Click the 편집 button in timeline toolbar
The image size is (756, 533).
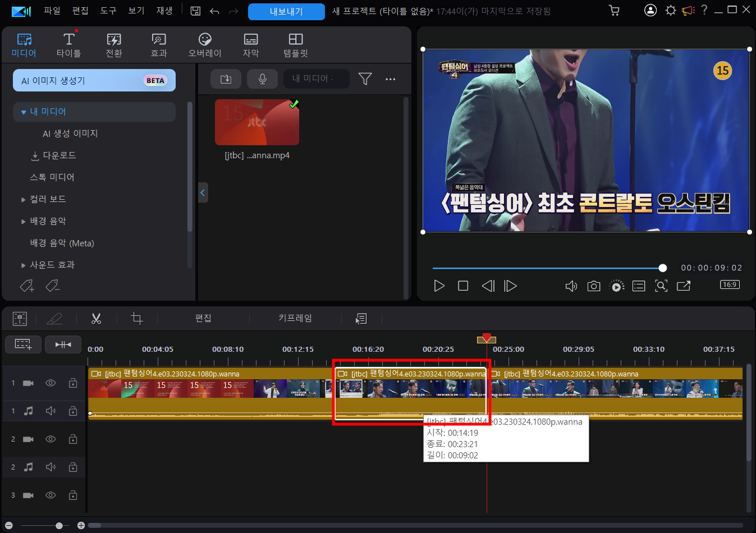203,318
